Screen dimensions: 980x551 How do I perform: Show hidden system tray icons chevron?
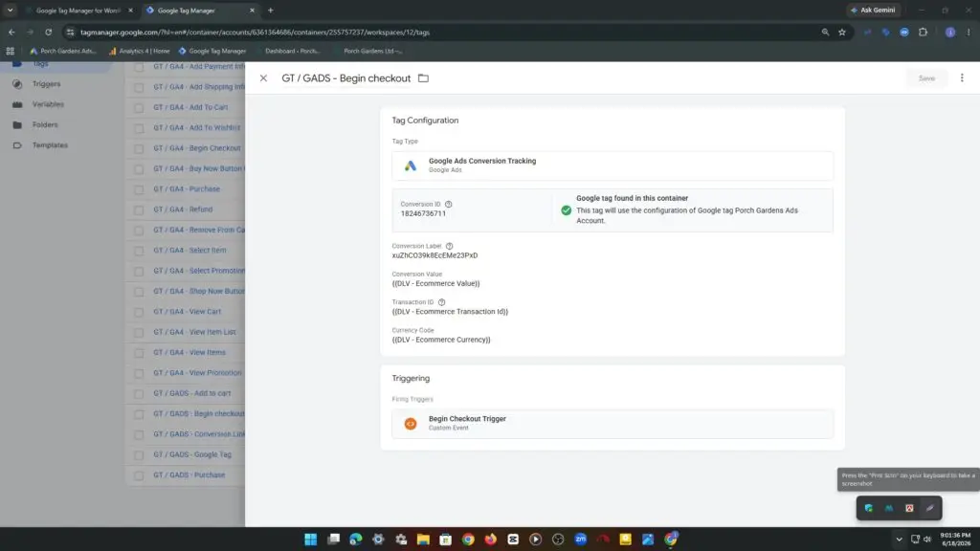[x=899, y=540]
